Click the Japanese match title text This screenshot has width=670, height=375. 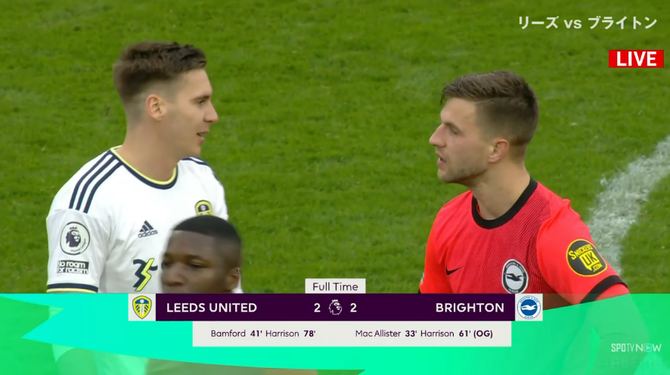coord(587,23)
